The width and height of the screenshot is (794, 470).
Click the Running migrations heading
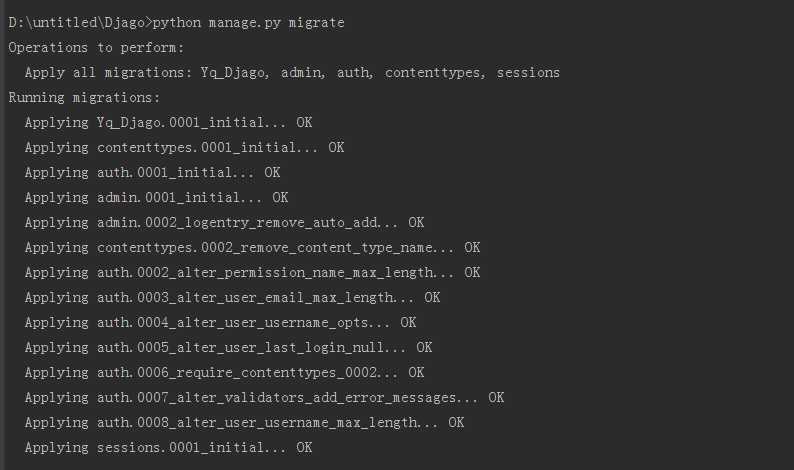(84, 97)
